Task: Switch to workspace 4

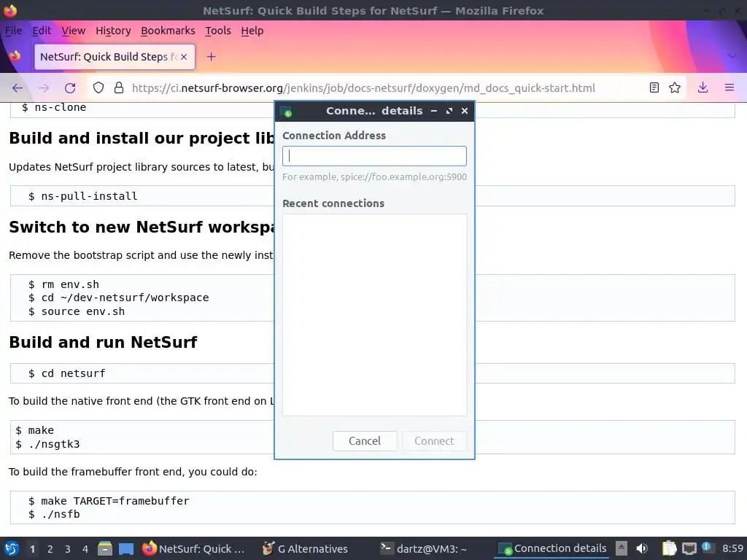Action: (x=85, y=549)
